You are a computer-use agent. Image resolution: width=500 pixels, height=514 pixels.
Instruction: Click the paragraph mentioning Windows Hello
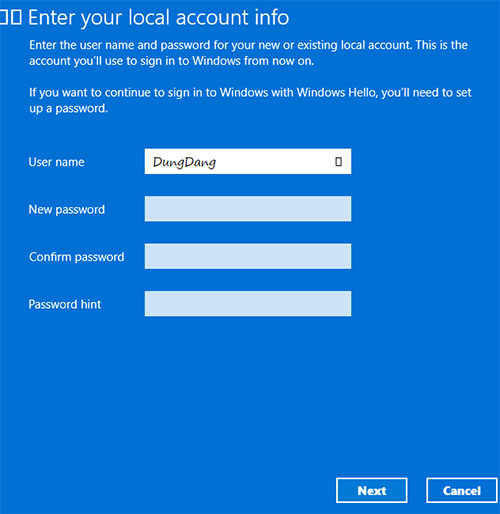click(250, 100)
